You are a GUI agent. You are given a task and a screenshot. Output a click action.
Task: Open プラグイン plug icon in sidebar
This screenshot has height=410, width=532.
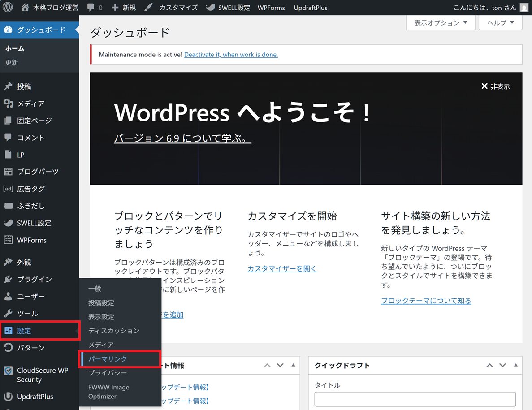pos(8,279)
